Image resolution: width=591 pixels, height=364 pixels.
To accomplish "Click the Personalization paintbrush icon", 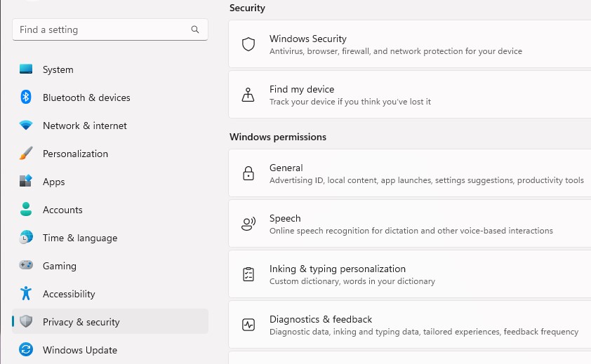I will pos(26,154).
